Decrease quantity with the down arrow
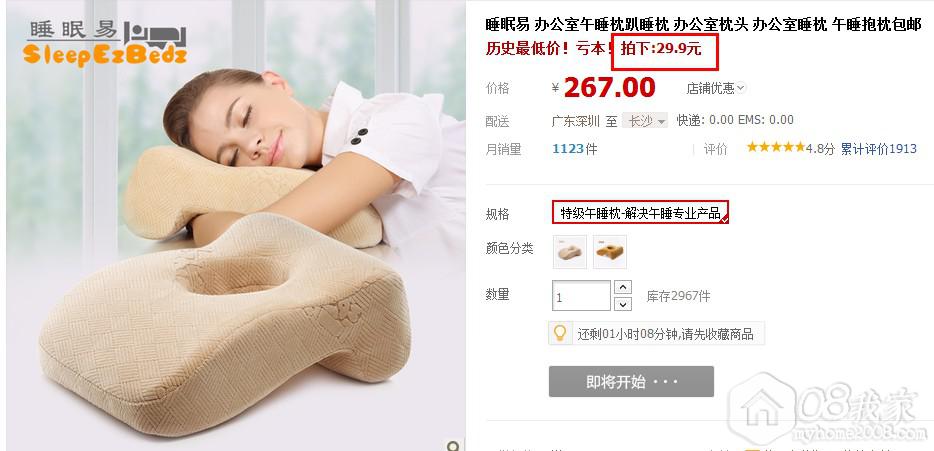Viewport: 934px width, 451px height. (622, 304)
